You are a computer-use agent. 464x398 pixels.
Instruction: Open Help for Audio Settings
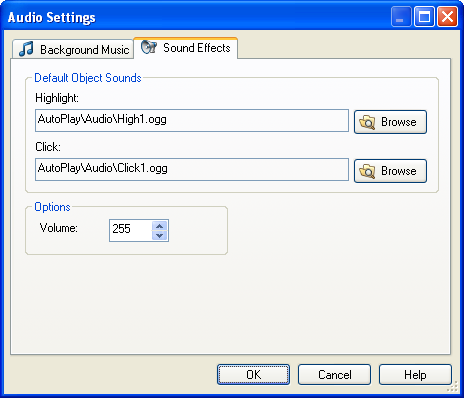415,375
